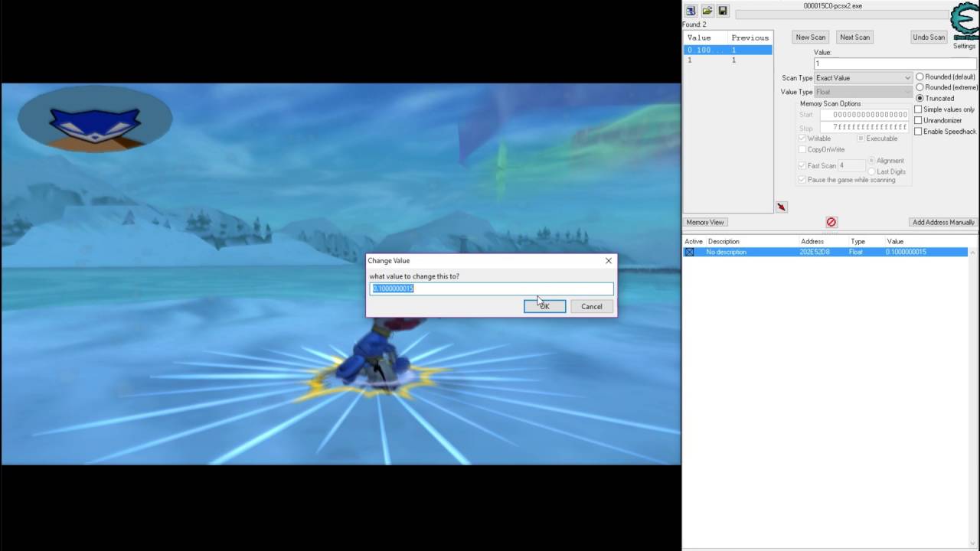Click the open cheat table folder icon

[x=707, y=11]
